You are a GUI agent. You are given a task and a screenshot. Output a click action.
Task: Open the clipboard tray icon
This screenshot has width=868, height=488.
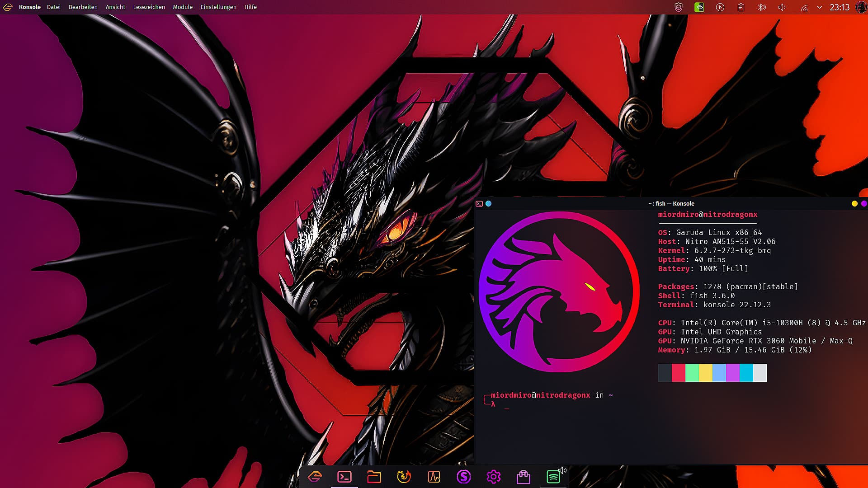(x=741, y=7)
